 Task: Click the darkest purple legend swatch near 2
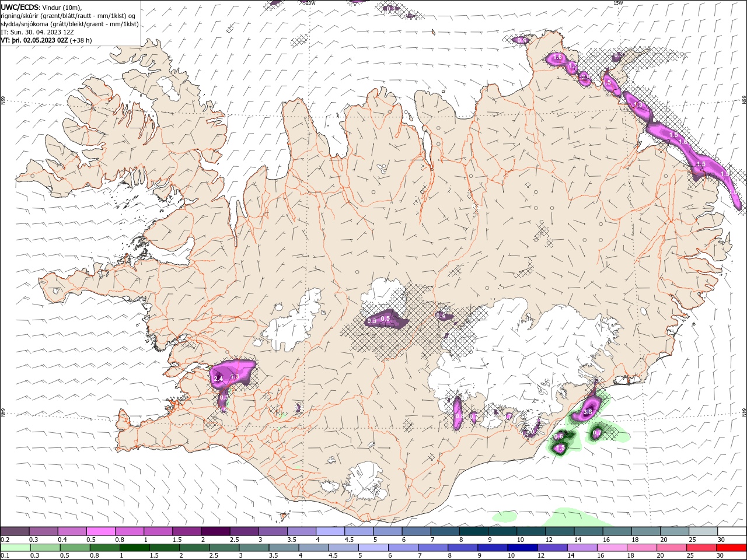[215, 531]
